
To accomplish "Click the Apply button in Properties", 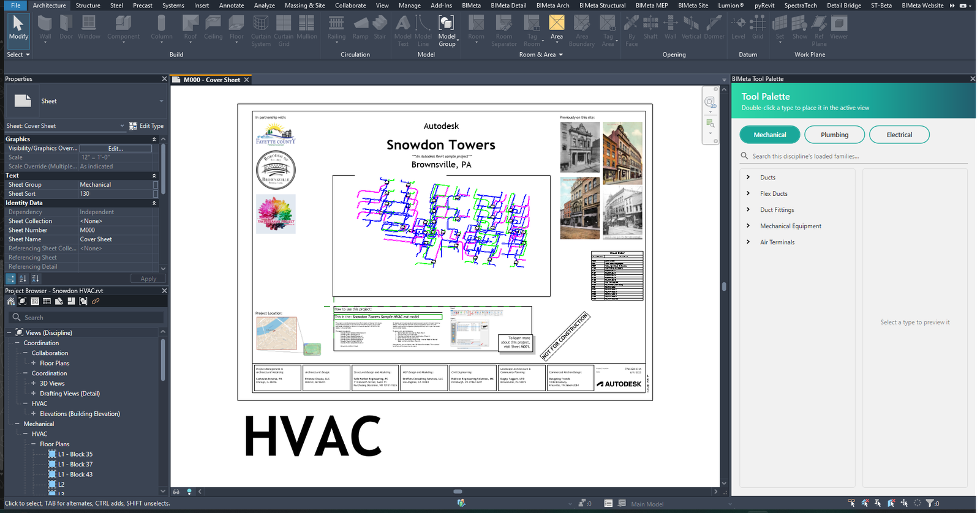I will [x=148, y=279].
